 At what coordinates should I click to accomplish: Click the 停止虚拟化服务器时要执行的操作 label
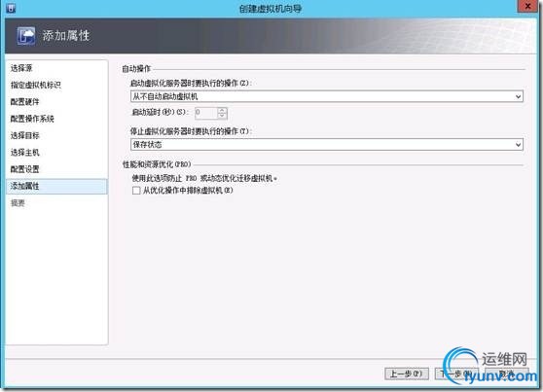(x=191, y=131)
